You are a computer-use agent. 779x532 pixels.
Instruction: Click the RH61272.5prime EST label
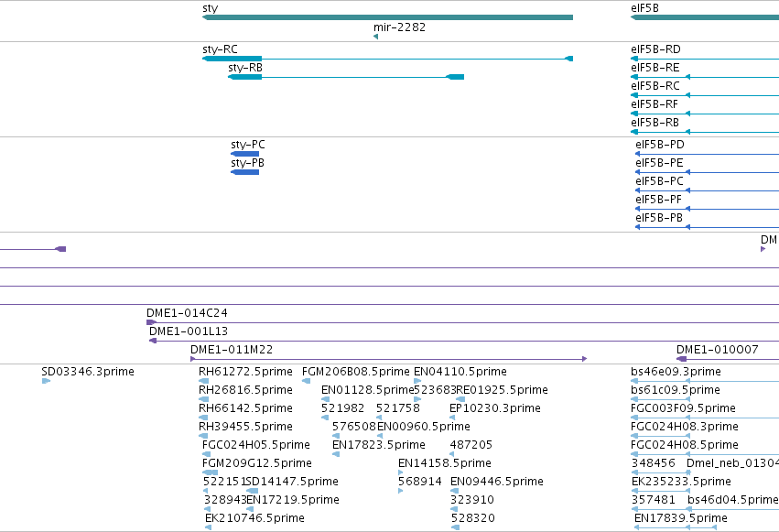(x=245, y=372)
